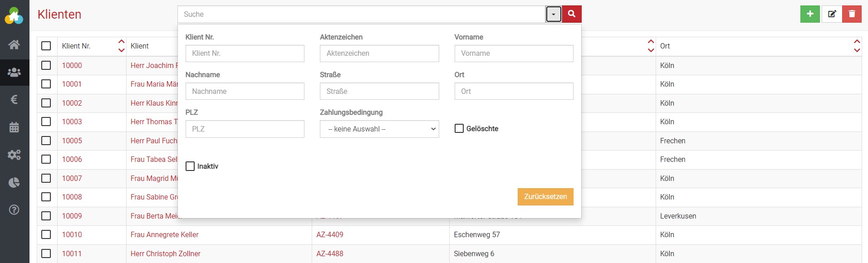The height and width of the screenshot is (263, 868).
Task: Open the home icon in sidebar
Action: (14, 44)
